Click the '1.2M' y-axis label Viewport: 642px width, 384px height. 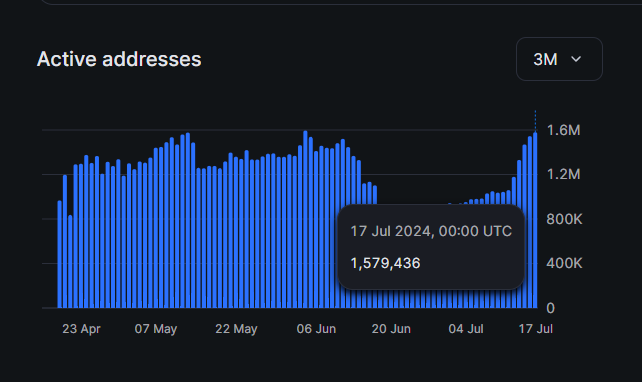[563, 174]
